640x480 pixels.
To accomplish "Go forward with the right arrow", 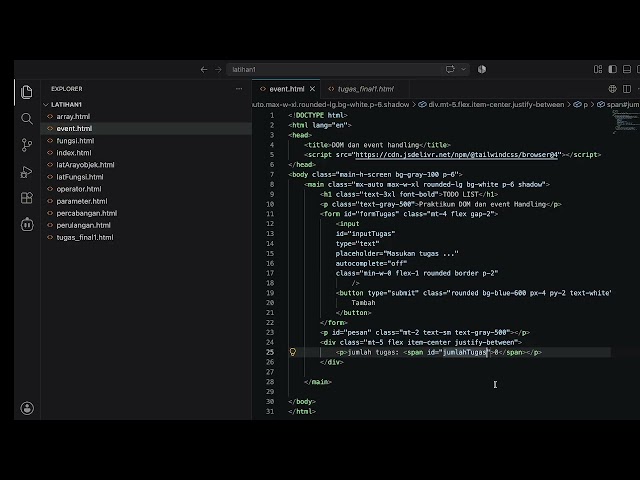I will (218, 69).
